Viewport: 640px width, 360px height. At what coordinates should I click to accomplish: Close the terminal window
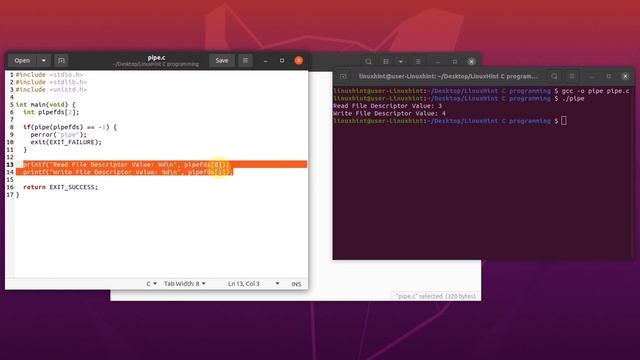[625, 76]
